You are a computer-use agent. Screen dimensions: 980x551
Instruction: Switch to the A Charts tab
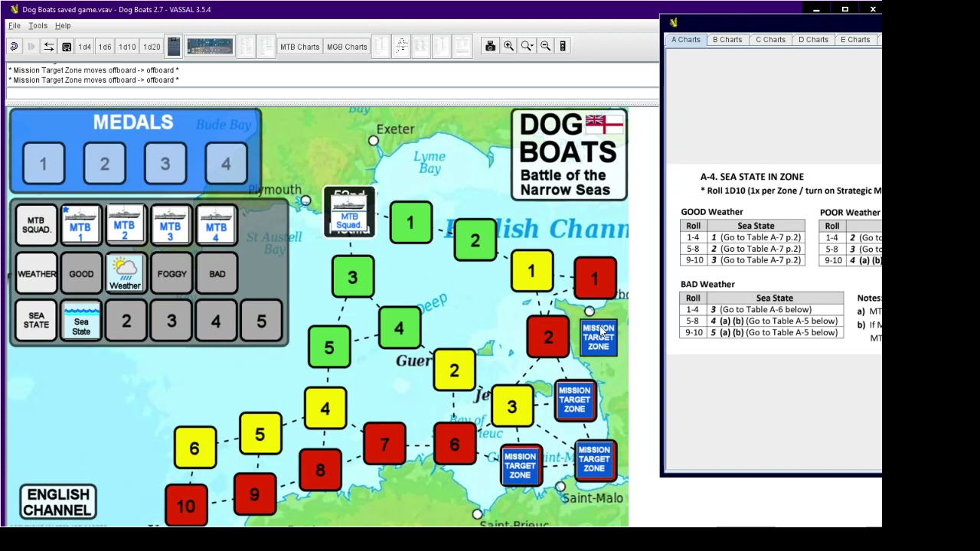[x=686, y=40]
